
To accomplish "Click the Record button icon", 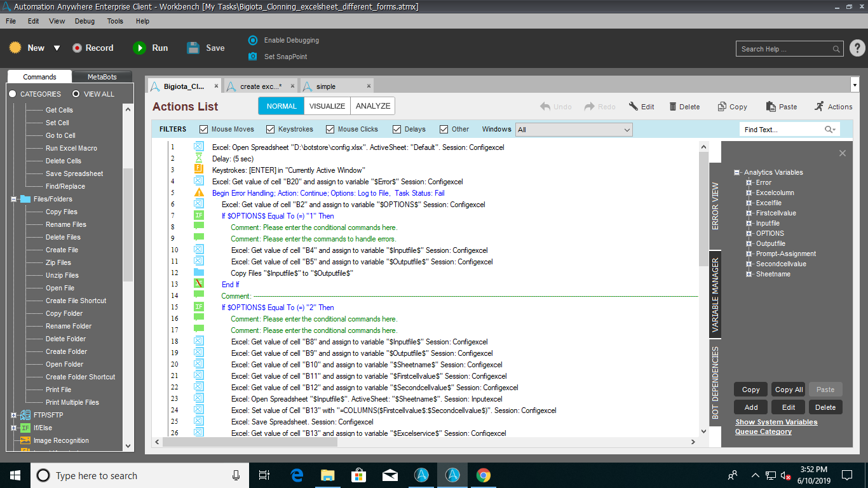I will click(x=77, y=48).
